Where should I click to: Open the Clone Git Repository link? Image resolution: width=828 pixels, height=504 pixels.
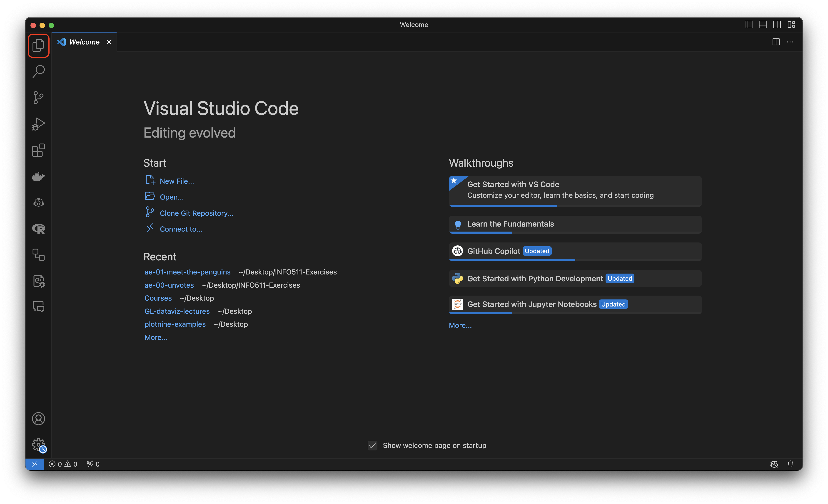196,213
